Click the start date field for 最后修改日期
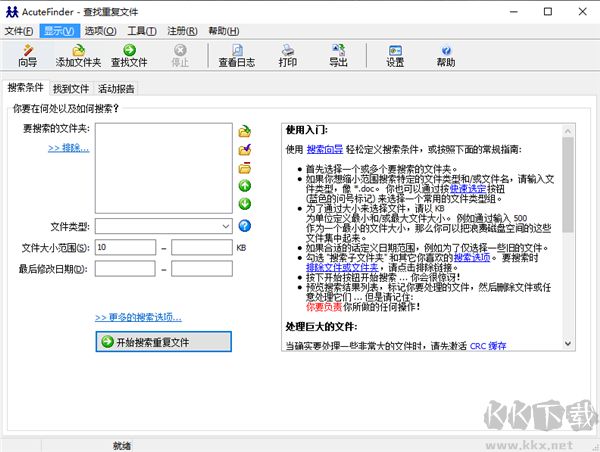The image size is (600, 452). click(125, 269)
